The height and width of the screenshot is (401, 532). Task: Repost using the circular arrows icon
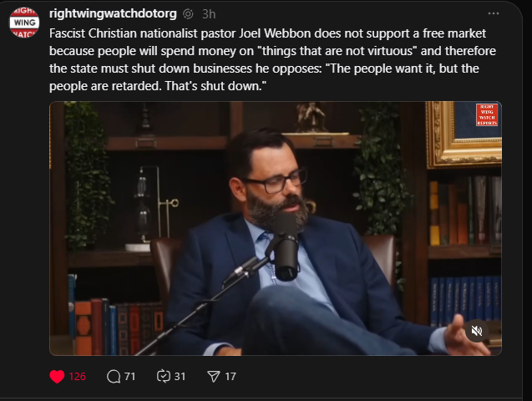(163, 377)
